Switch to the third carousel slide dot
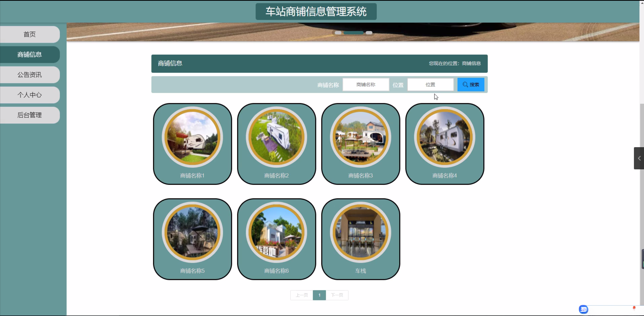The height and width of the screenshot is (316, 644). tap(369, 33)
